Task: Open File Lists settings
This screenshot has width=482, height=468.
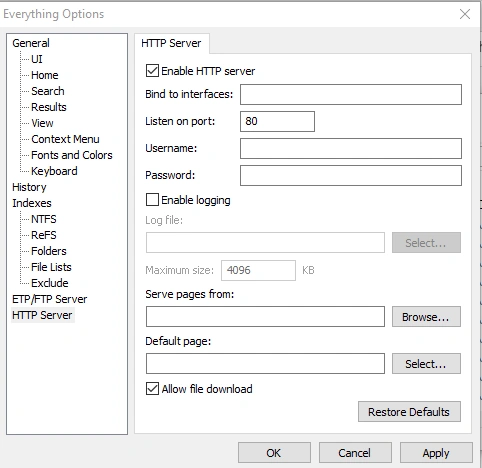Action: (x=51, y=267)
